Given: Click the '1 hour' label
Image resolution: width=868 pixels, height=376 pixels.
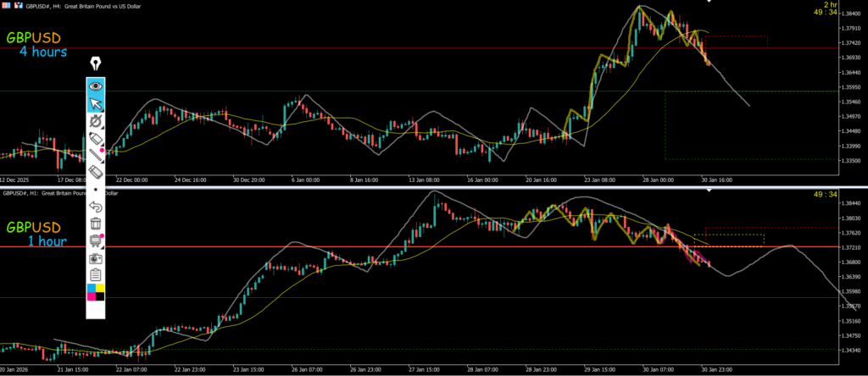Looking at the screenshot, I should pyautogui.click(x=47, y=241).
